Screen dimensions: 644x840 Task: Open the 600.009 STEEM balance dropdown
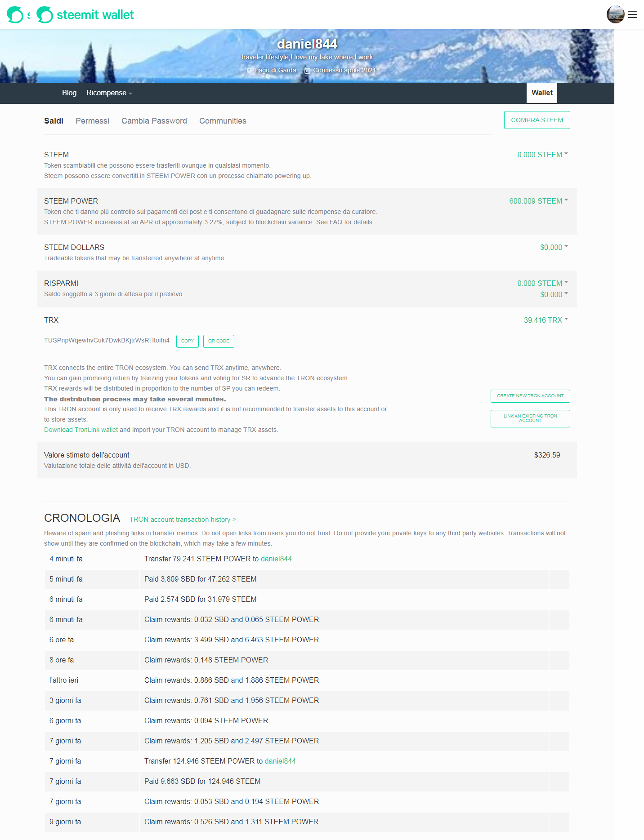click(x=539, y=201)
